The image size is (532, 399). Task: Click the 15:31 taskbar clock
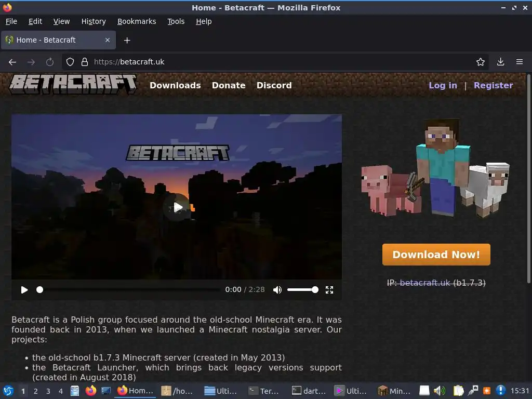pos(520,391)
